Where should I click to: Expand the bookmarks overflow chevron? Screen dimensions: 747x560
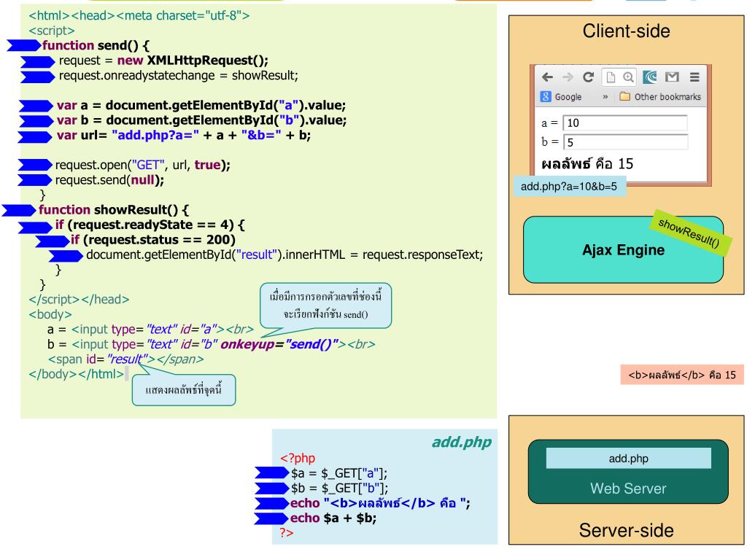[605, 97]
